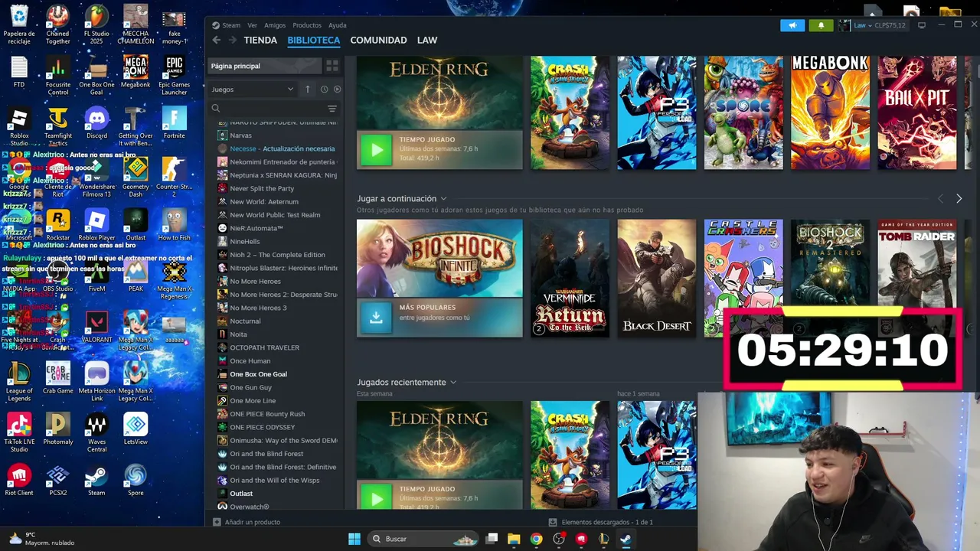This screenshot has height=551, width=980.
Task: Click the Steam forward navigation arrow
Action: point(232,40)
